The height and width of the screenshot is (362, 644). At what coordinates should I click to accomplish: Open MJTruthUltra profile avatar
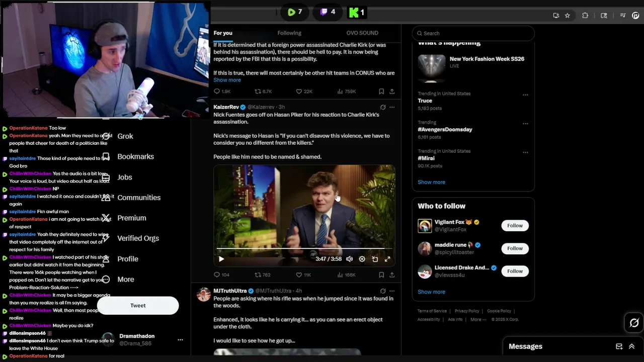click(204, 295)
